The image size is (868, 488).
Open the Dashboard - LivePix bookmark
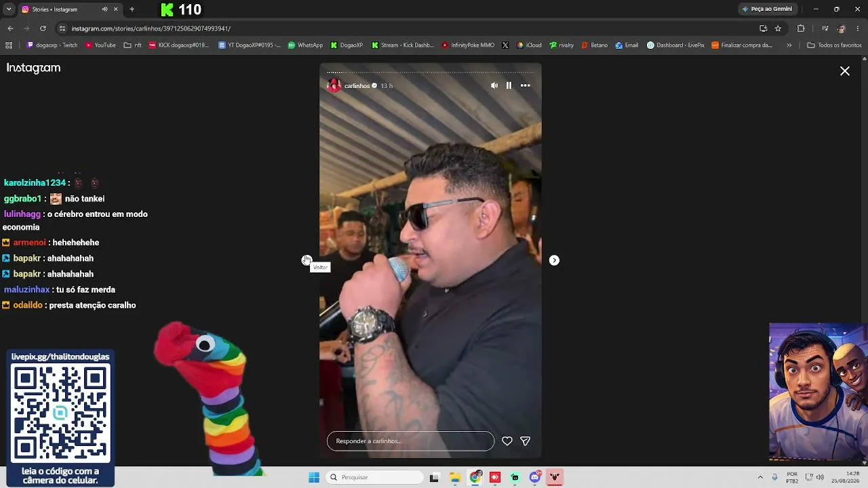pos(675,45)
